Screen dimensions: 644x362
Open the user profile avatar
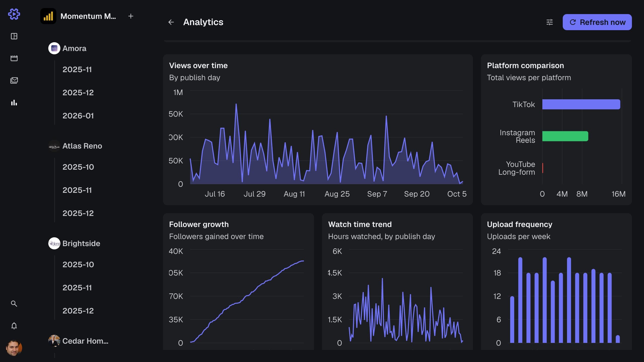pyautogui.click(x=14, y=348)
